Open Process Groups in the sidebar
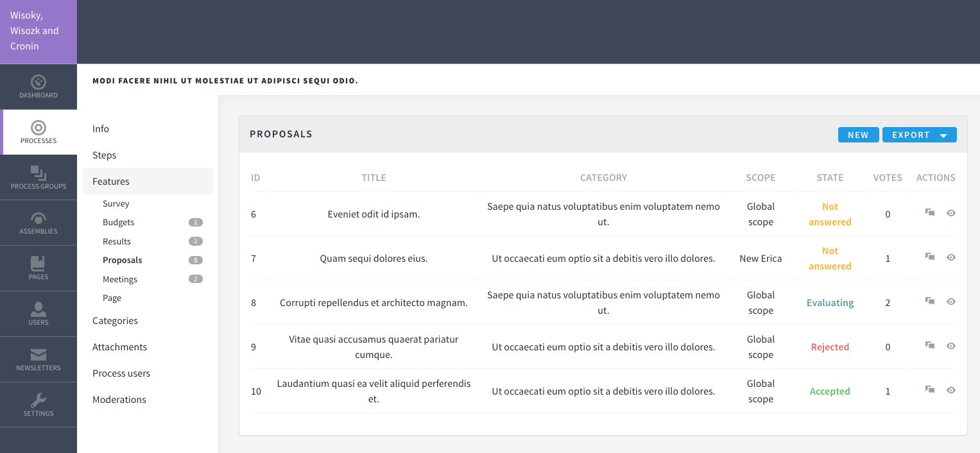Image resolution: width=980 pixels, height=453 pixels. (38, 177)
